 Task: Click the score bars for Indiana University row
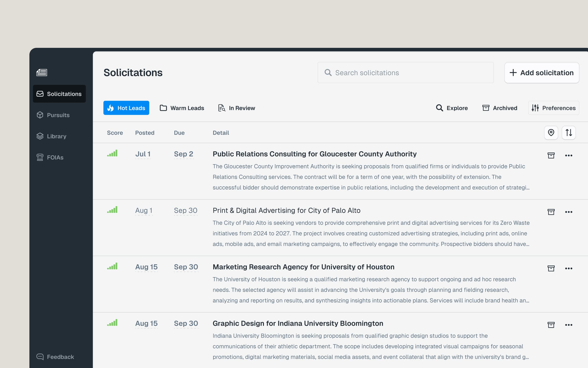112,322
